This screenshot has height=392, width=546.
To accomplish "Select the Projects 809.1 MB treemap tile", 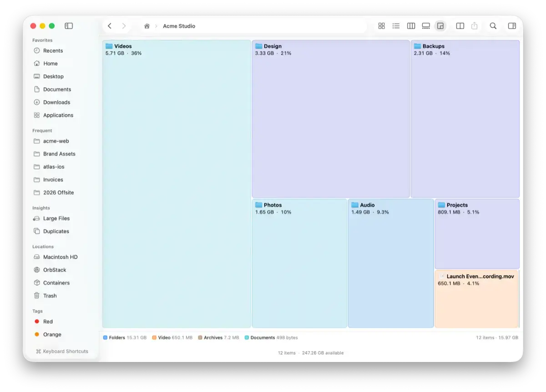I will click(477, 234).
